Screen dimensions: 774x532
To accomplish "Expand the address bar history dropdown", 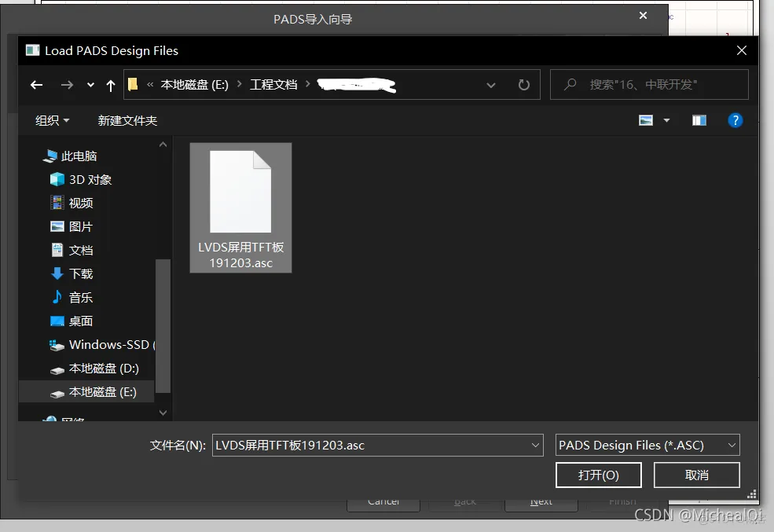I will (x=490, y=85).
